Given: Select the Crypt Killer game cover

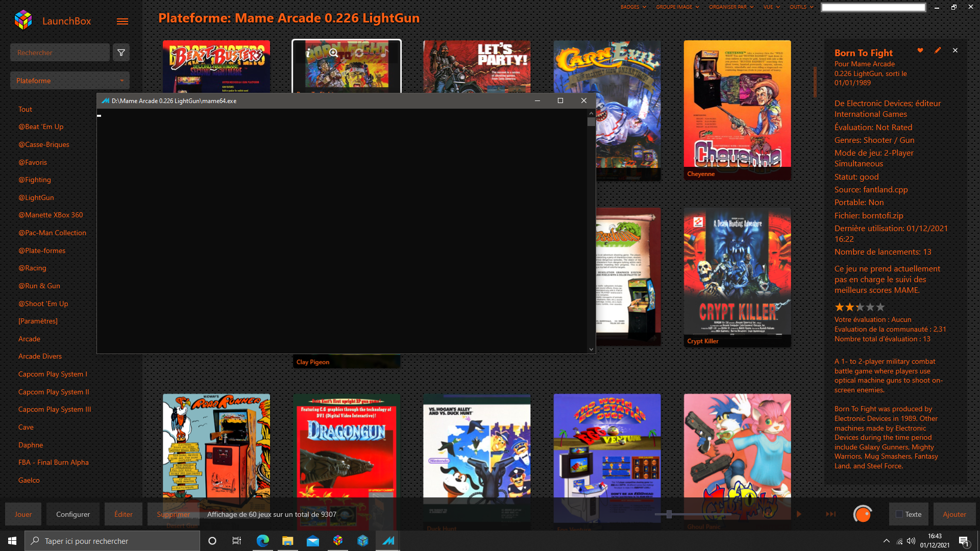Looking at the screenshot, I should point(738,277).
